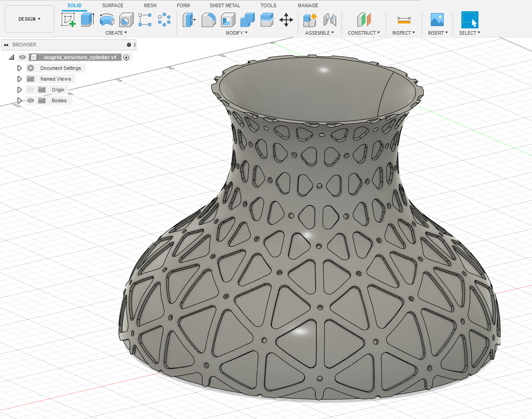Open the INSERT dropdown menu
532x419 pixels.
(437, 33)
